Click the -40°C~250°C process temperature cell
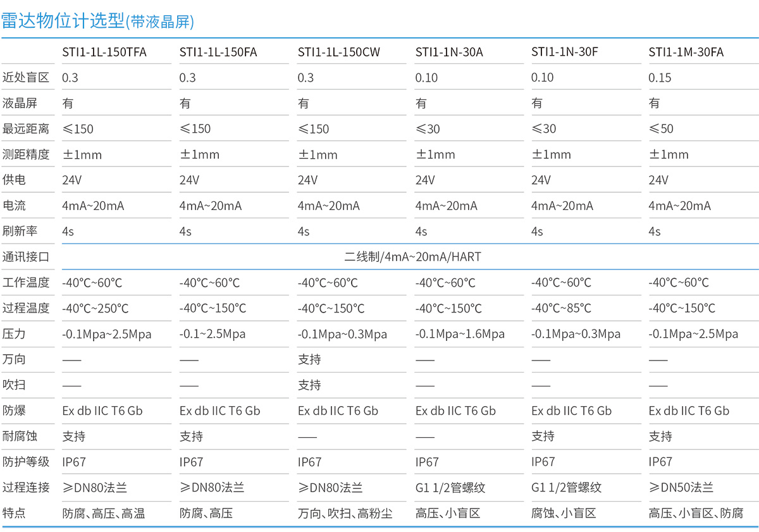The width and height of the screenshot is (759, 532). (95, 308)
